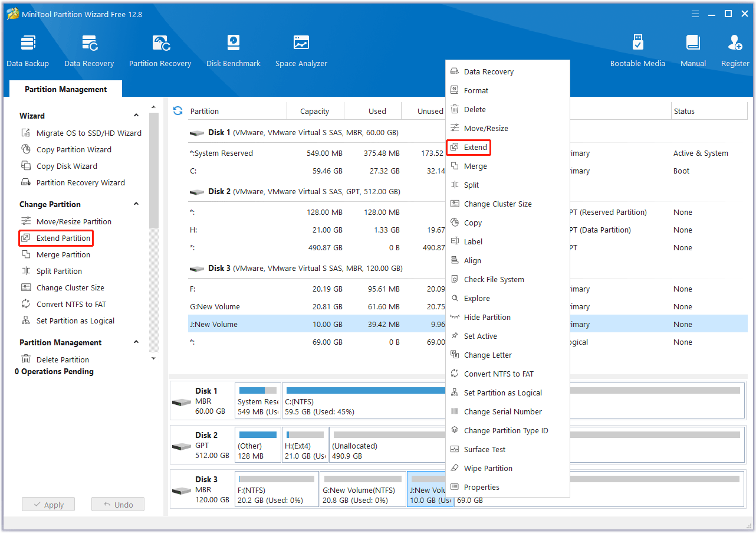Image resolution: width=756 pixels, height=533 pixels.
Task: Select Set Active in the context menu
Action: (x=507, y=336)
